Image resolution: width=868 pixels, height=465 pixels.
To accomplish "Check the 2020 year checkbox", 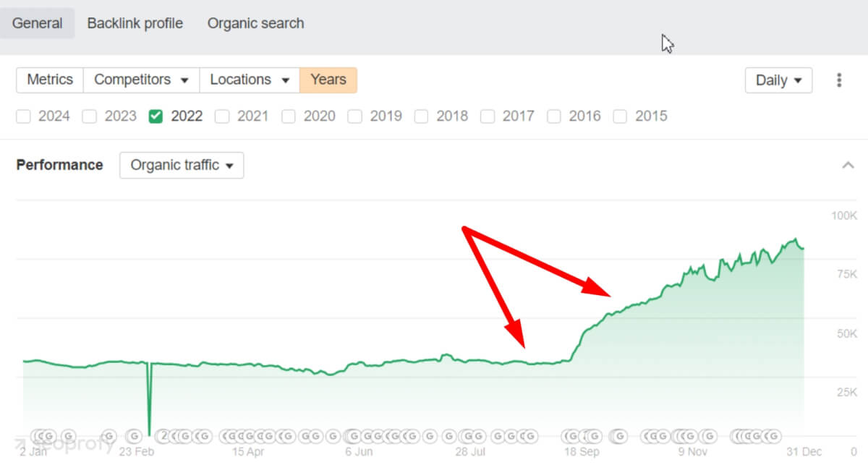I will coord(289,116).
